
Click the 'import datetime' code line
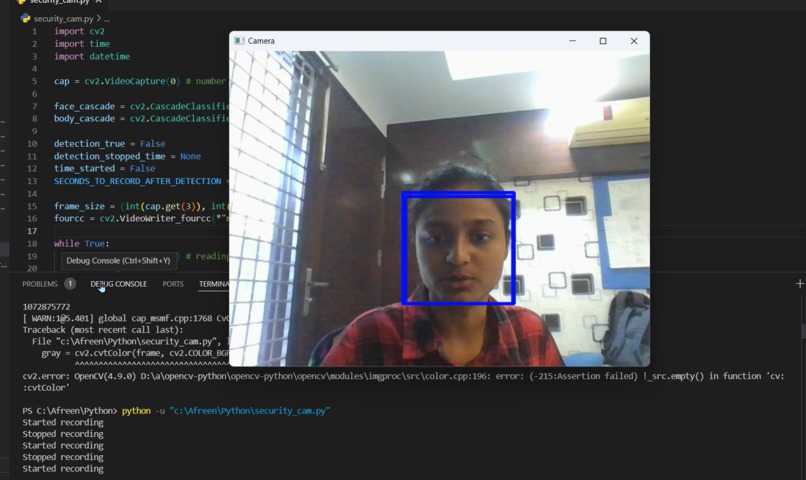click(x=92, y=57)
